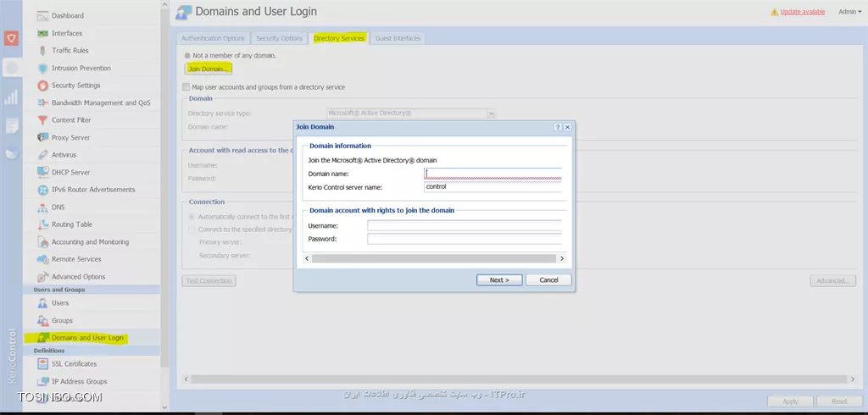Select IP Address Groups icon

point(43,381)
